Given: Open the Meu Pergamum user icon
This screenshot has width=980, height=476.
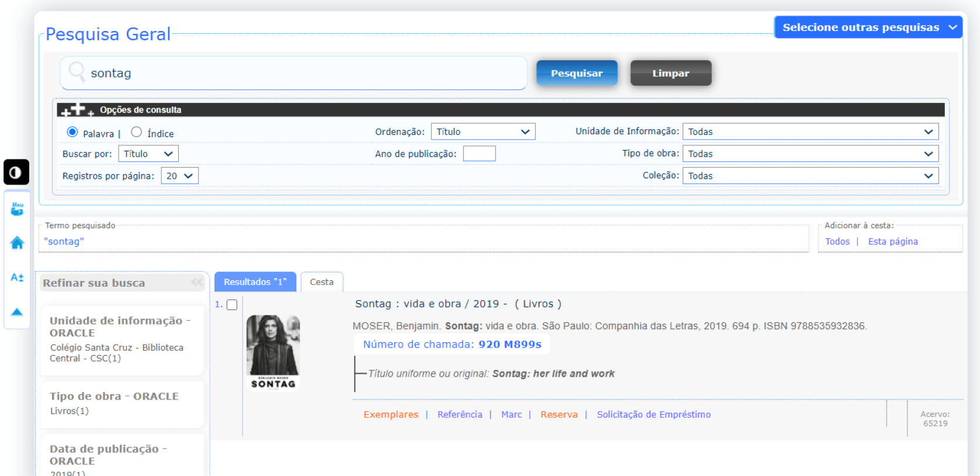Looking at the screenshot, I should coord(17,209).
